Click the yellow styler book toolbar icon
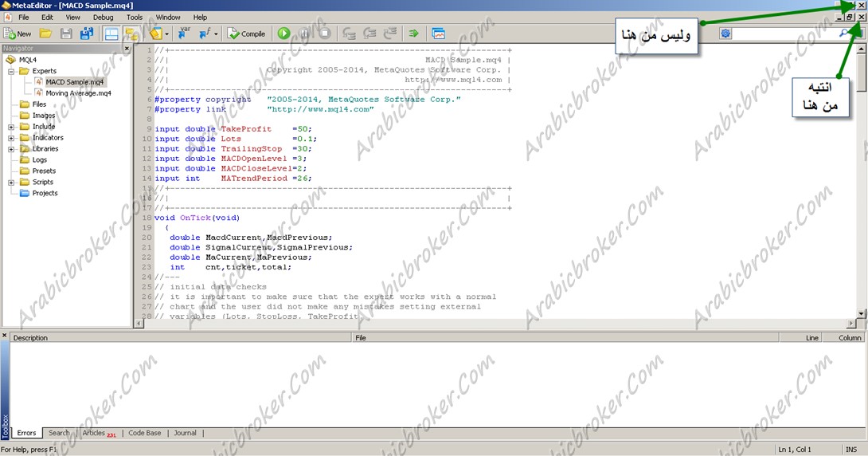Image resolution: width=868 pixels, height=456 pixels. tap(155, 33)
